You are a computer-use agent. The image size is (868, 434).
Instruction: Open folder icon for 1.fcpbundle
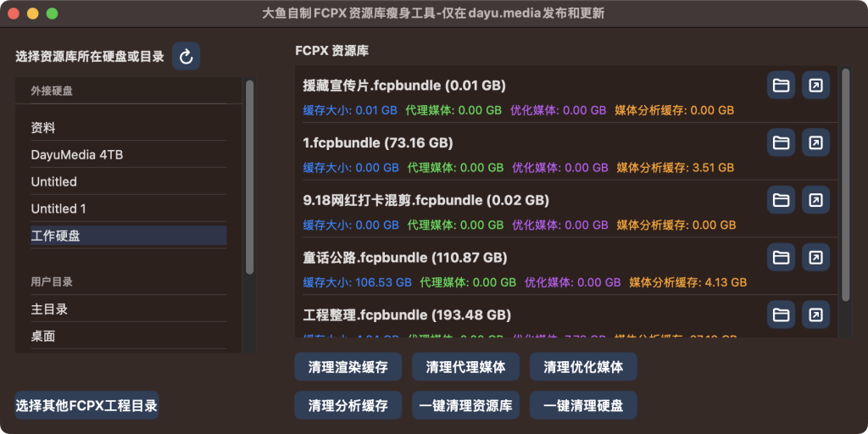pos(781,142)
